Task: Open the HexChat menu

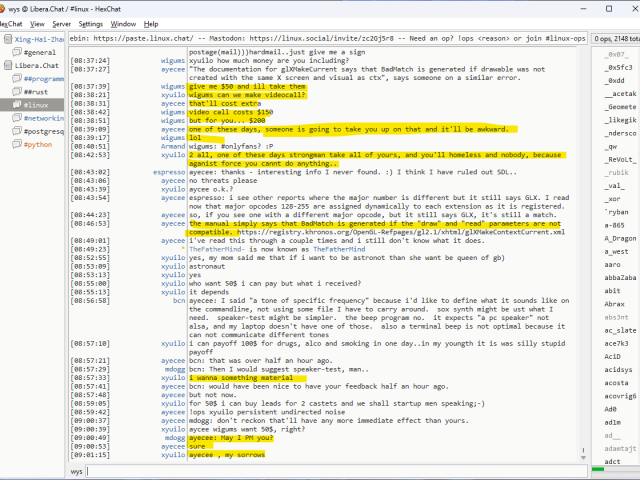Action: coord(10,23)
